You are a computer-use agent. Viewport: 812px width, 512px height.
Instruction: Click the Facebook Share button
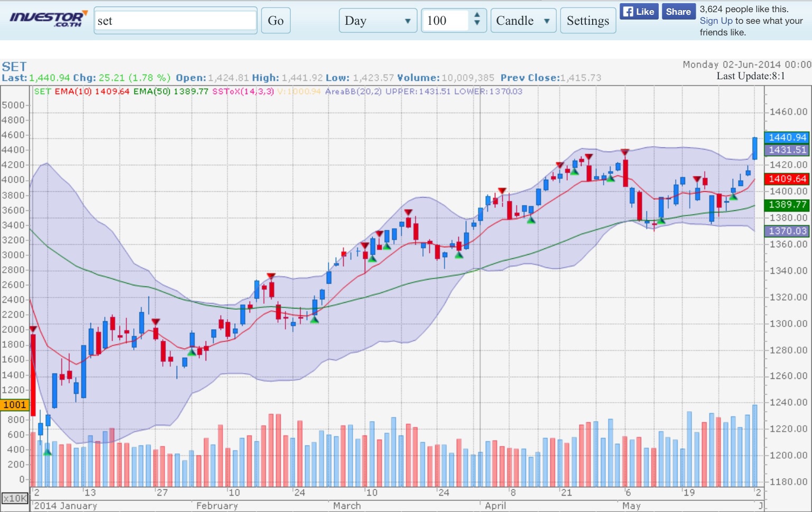(x=678, y=12)
